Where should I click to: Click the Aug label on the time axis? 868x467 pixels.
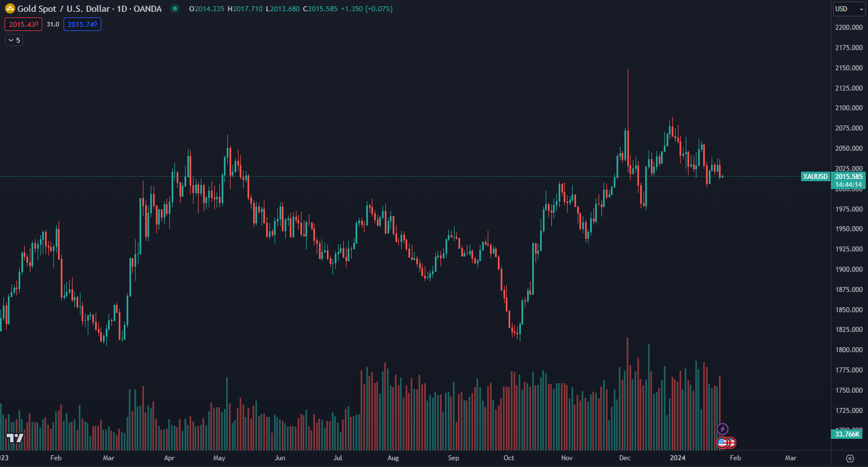pos(393,458)
